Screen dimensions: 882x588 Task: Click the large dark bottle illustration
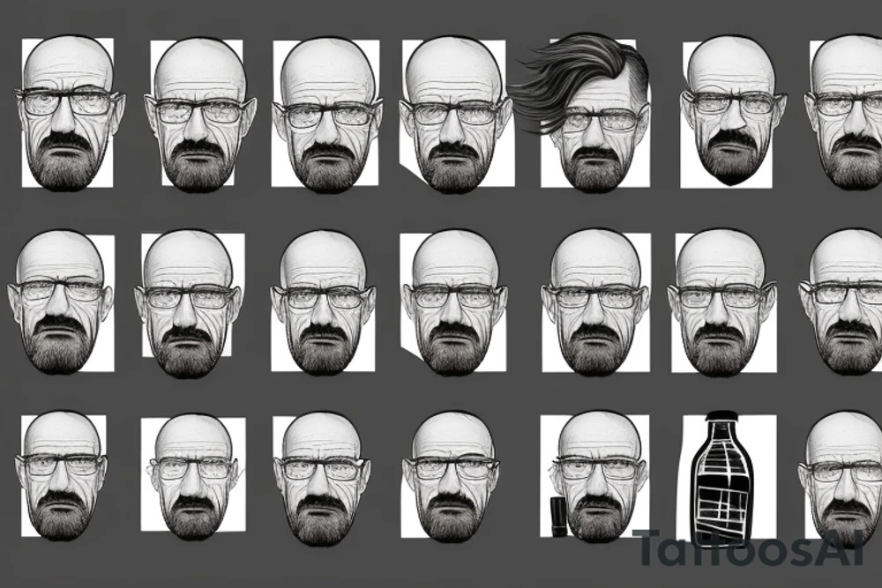(x=721, y=479)
